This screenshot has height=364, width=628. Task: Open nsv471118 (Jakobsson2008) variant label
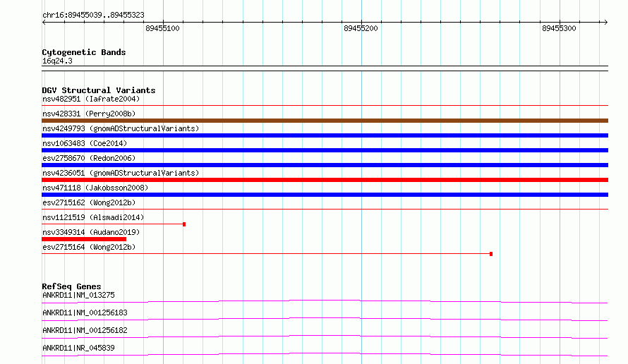(x=95, y=188)
